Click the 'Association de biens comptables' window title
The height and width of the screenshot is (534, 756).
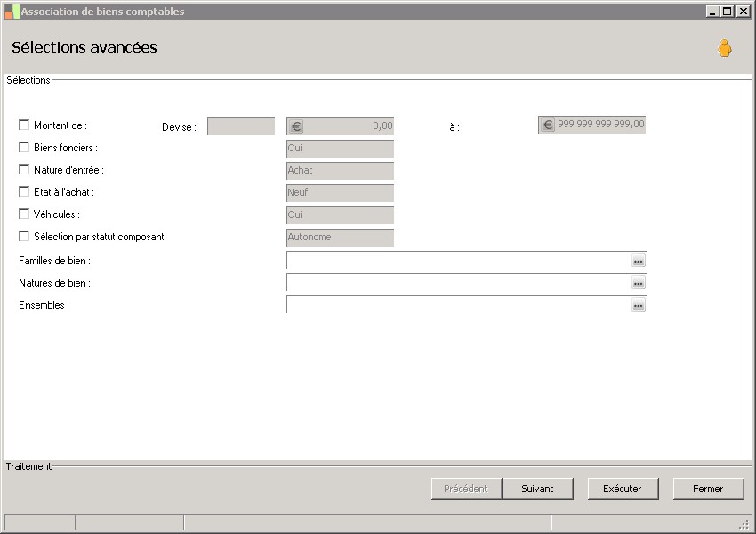[x=102, y=12]
